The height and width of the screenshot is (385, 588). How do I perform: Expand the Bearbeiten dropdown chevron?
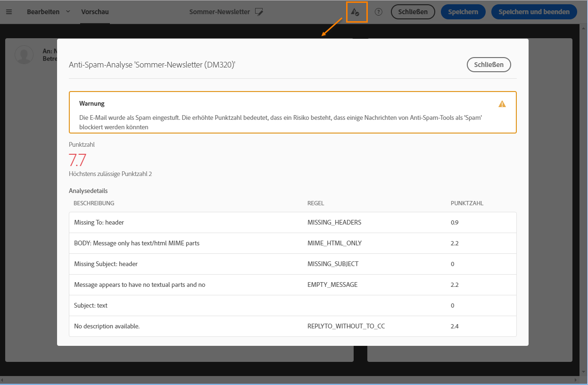[x=68, y=11]
